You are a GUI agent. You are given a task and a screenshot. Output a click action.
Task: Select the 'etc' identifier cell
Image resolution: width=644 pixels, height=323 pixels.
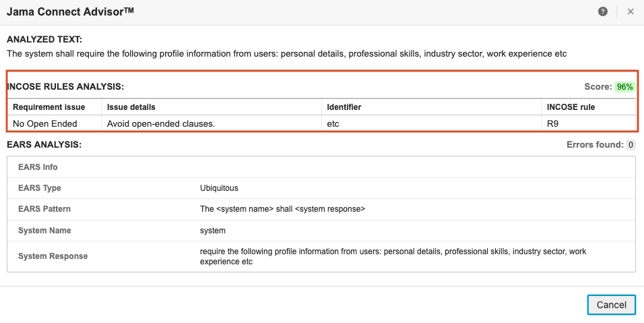[x=333, y=123]
